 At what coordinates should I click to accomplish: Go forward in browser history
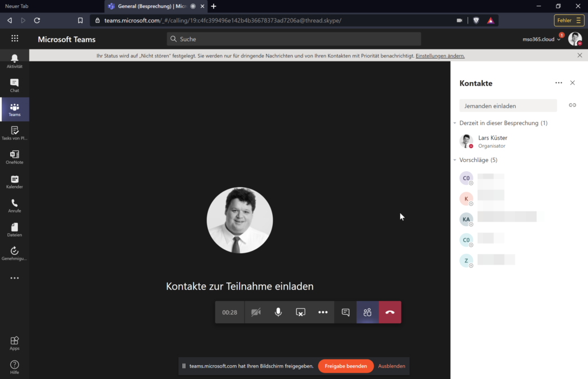click(23, 21)
